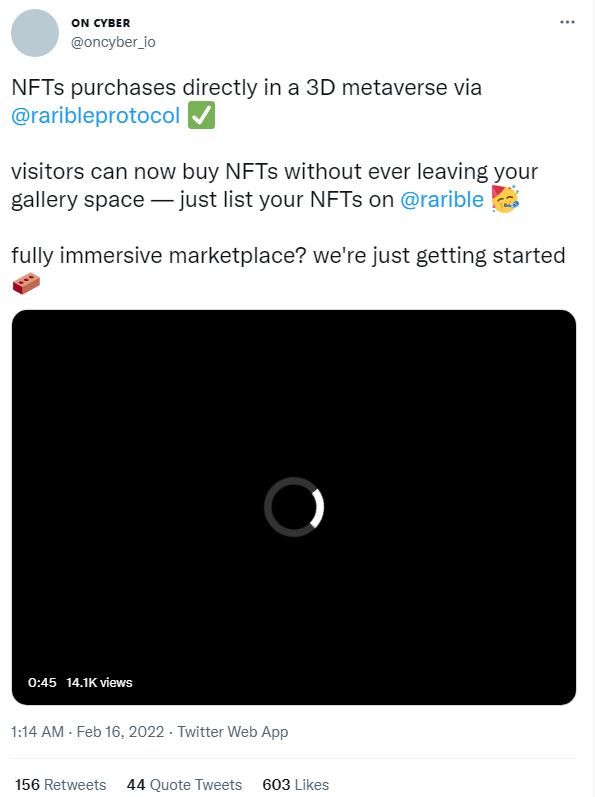View the 156 Retweets list
Screen dimensions: 595x797
tap(60, 785)
